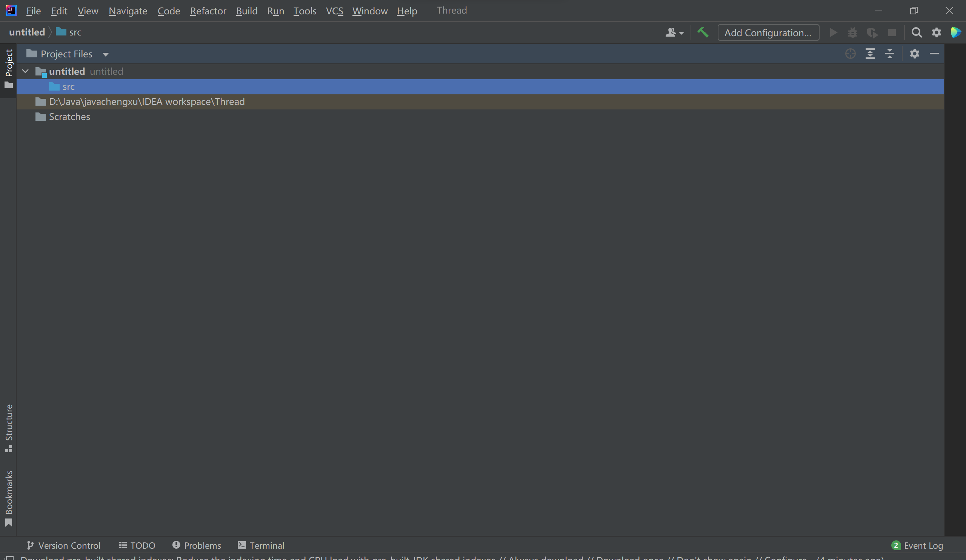Select the Scratches folder in tree
The image size is (966, 560).
69,117
